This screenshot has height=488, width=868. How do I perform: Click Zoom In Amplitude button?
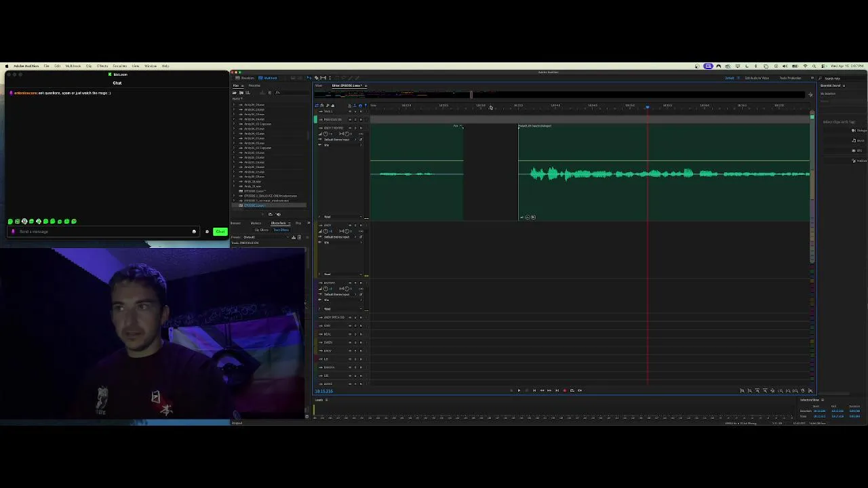coord(742,390)
